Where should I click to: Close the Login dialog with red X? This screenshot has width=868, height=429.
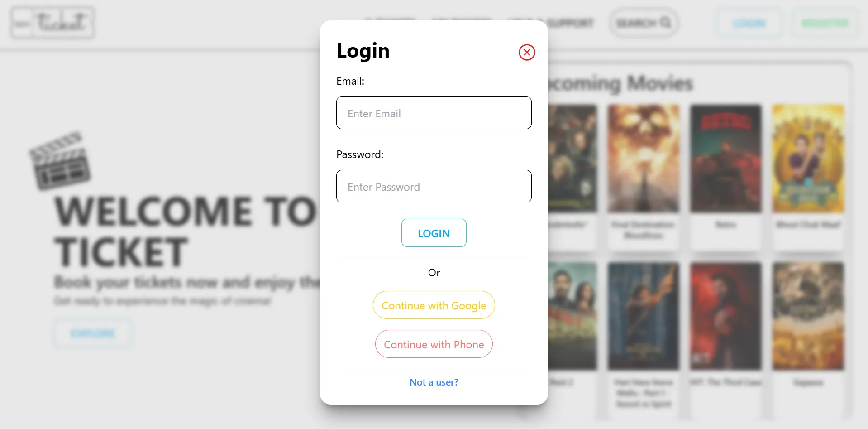(x=527, y=52)
